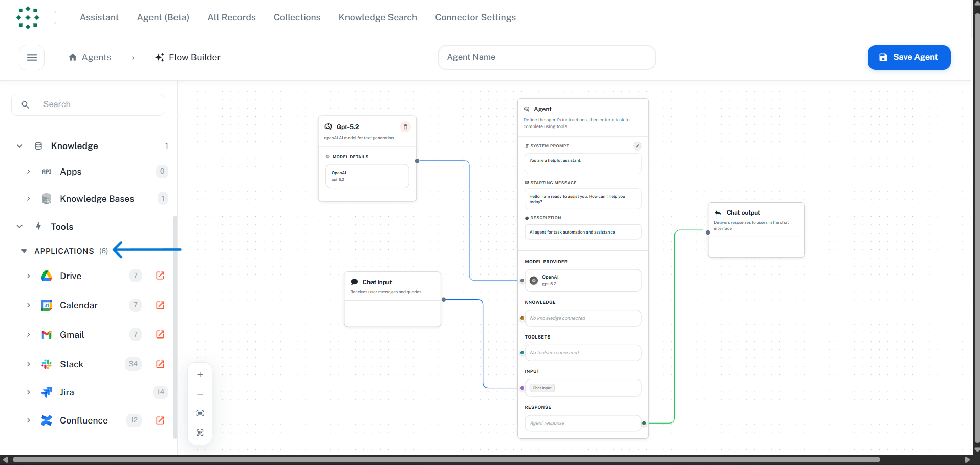Click inside the Agent Name field
This screenshot has width=980, height=465.
coord(546,57)
